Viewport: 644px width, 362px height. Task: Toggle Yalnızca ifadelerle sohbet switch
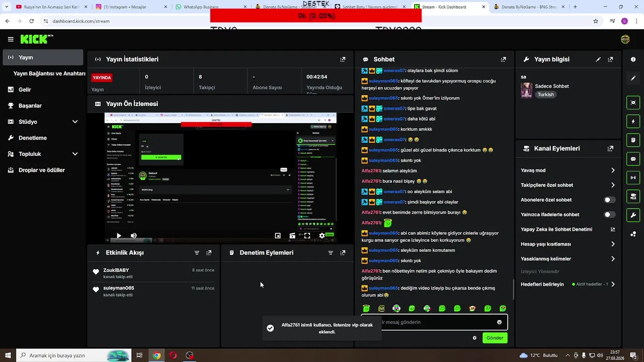[609, 215]
